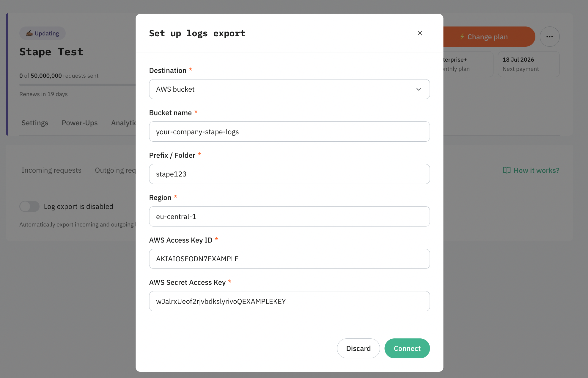Screen dimensions: 588x378
Task: Edit the Region input field
Action: tap(289, 216)
